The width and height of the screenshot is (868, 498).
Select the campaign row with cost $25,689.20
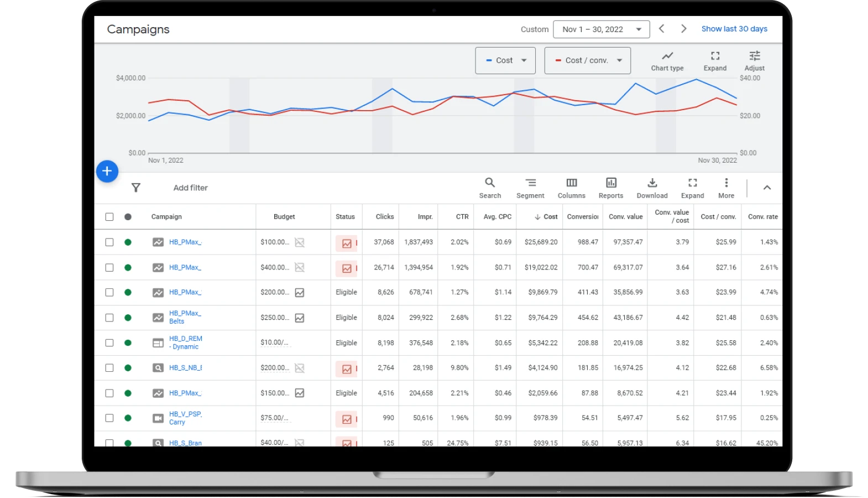[109, 242]
